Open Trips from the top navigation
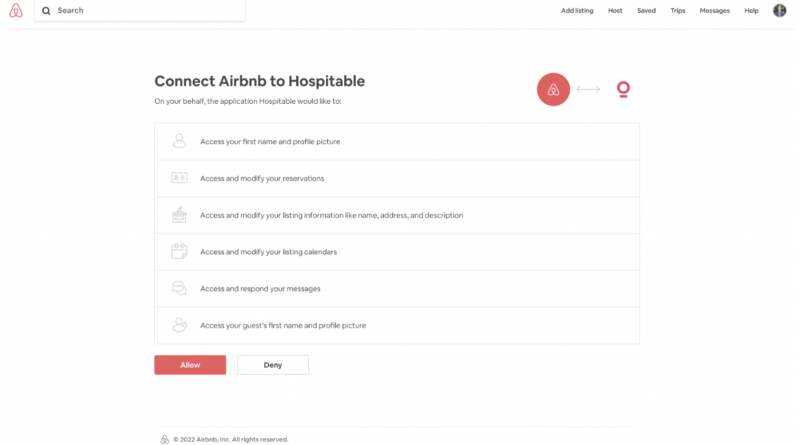This screenshot has width=800, height=445. (677, 11)
